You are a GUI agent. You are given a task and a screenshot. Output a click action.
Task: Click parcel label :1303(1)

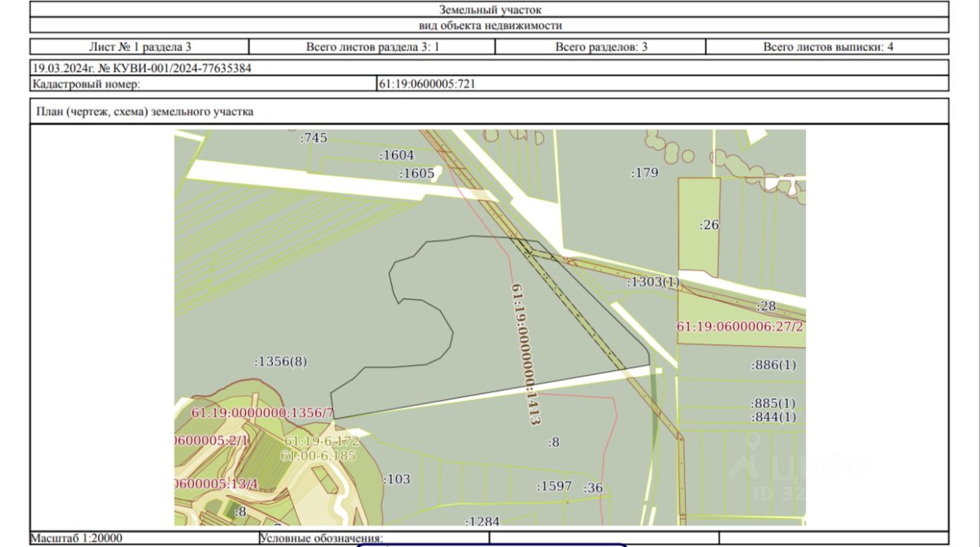click(653, 282)
